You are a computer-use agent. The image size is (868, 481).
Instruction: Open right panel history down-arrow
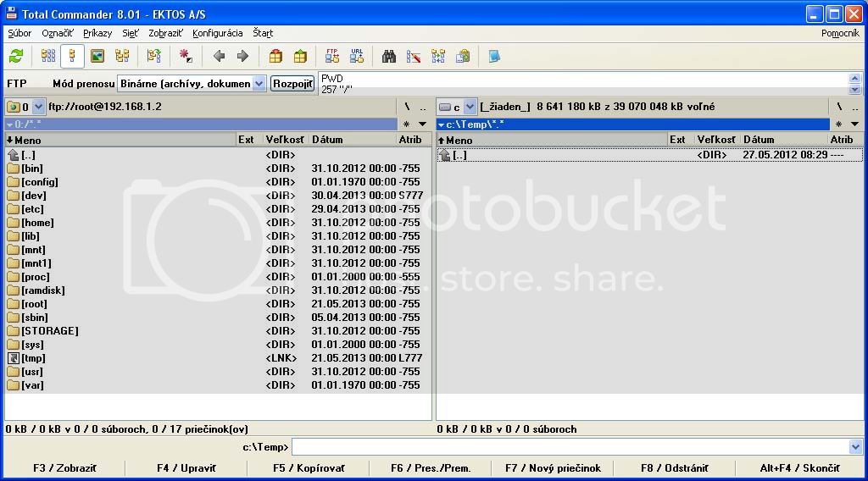point(855,124)
